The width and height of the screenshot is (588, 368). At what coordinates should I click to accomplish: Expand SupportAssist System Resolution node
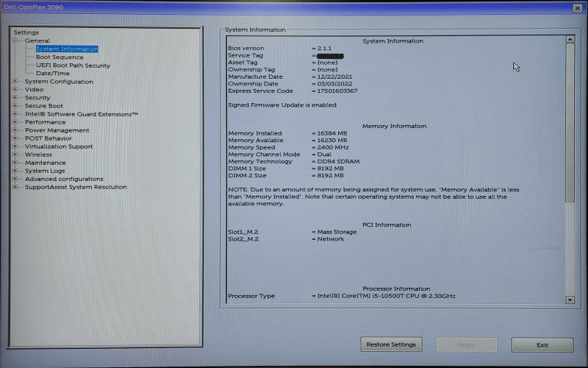[15, 187]
